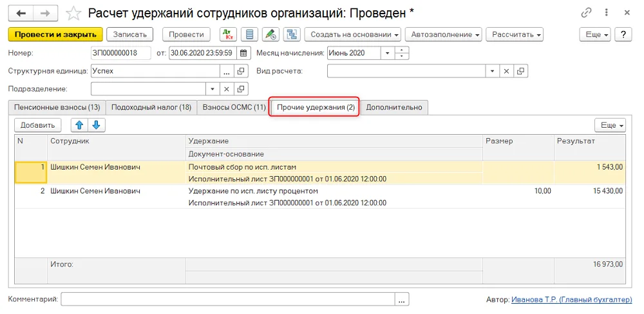
Task: Open the Структурная единица selection ellipsis button
Action: 226,71
